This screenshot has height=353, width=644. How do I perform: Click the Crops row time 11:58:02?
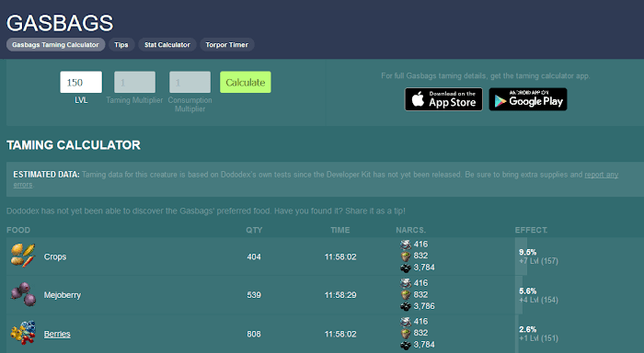click(340, 257)
